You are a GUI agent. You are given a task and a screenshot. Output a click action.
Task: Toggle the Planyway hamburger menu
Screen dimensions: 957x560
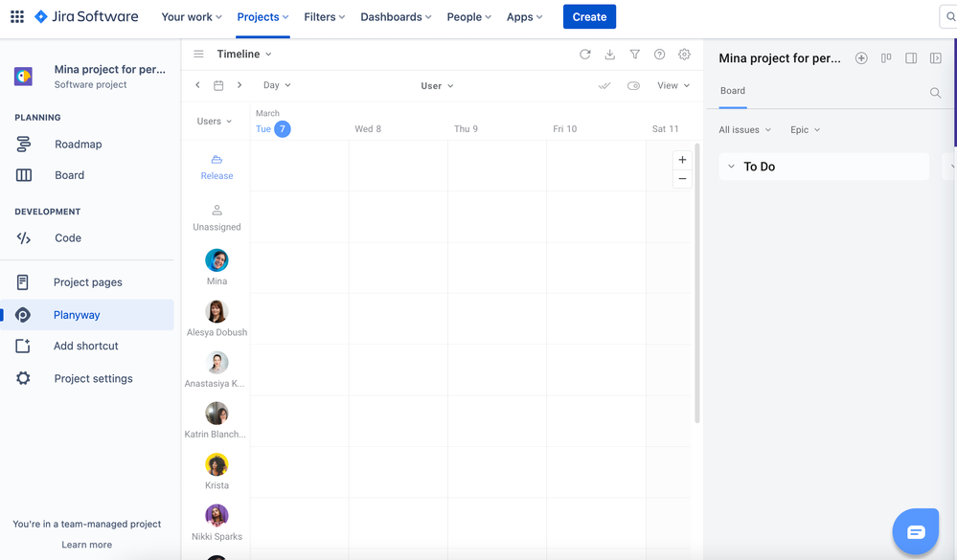[x=198, y=54]
